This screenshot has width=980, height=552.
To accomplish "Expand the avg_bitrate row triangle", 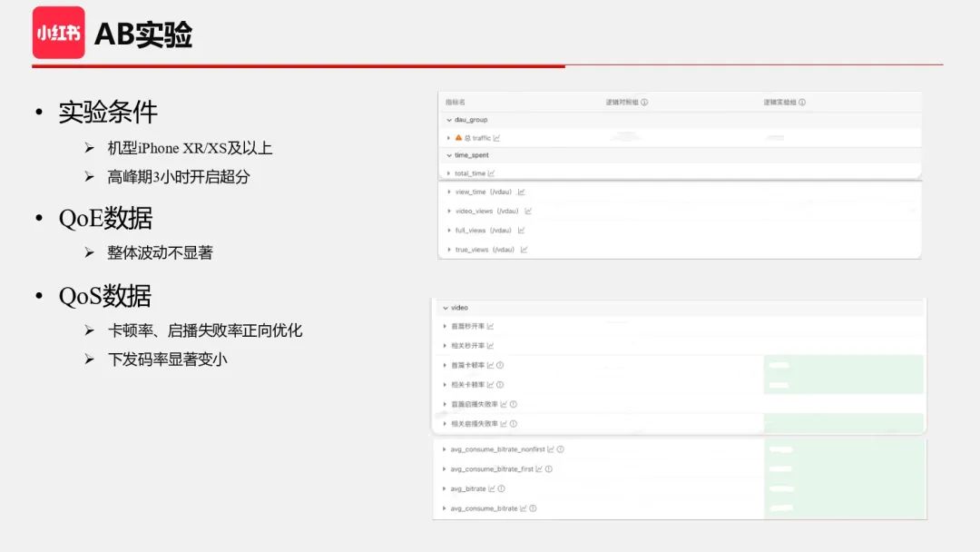I will coord(445,488).
